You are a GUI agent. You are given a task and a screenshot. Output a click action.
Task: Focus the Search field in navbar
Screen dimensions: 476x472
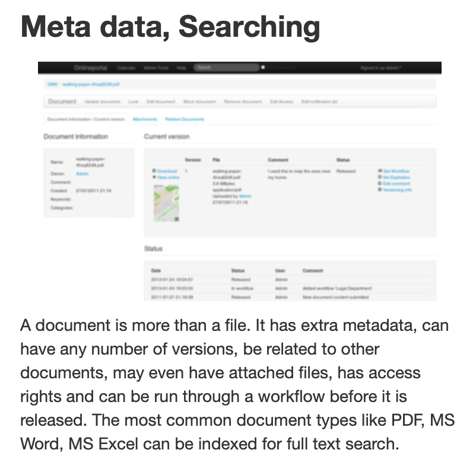[226, 68]
